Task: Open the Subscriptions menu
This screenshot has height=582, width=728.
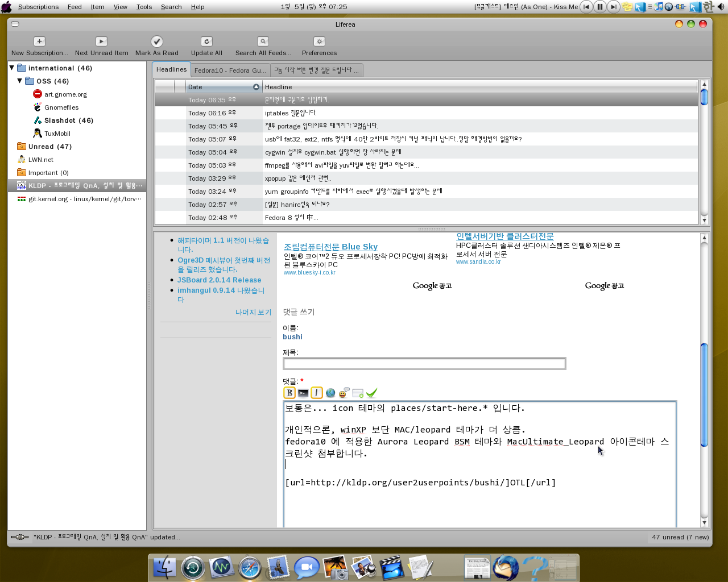Action: [38, 7]
